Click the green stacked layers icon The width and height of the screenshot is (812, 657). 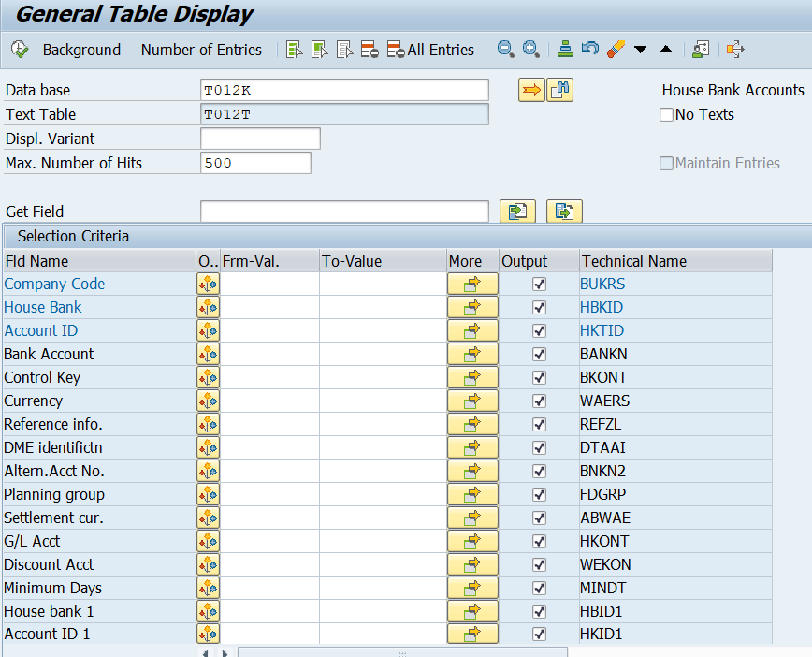[x=565, y=50]
